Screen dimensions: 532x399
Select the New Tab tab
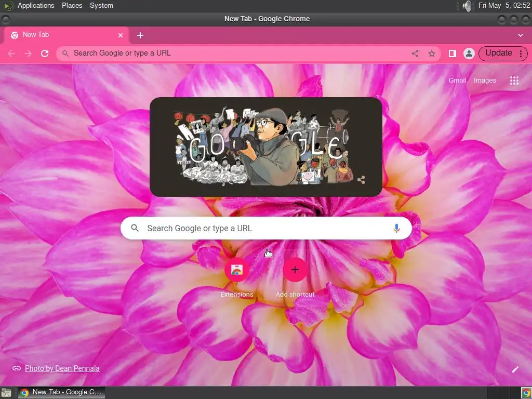(66, 35)
